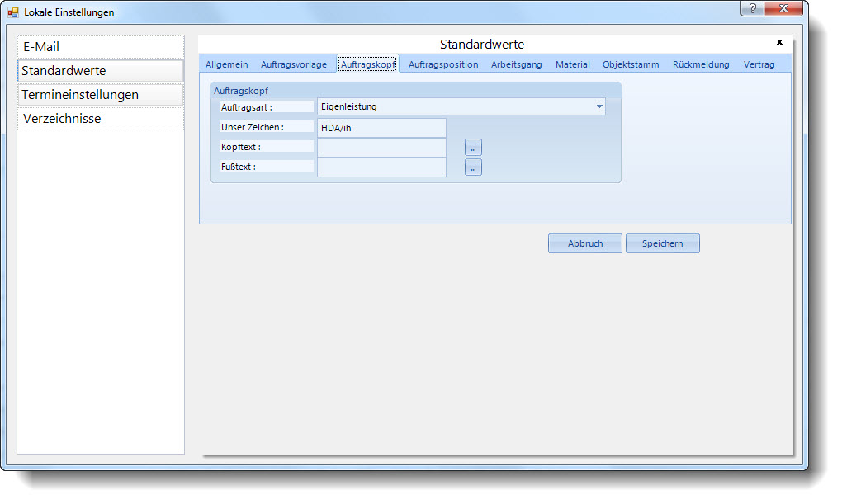Click into the Kopftext field
This screenshot has width=842, height=504.
click(x=382, y=148)
